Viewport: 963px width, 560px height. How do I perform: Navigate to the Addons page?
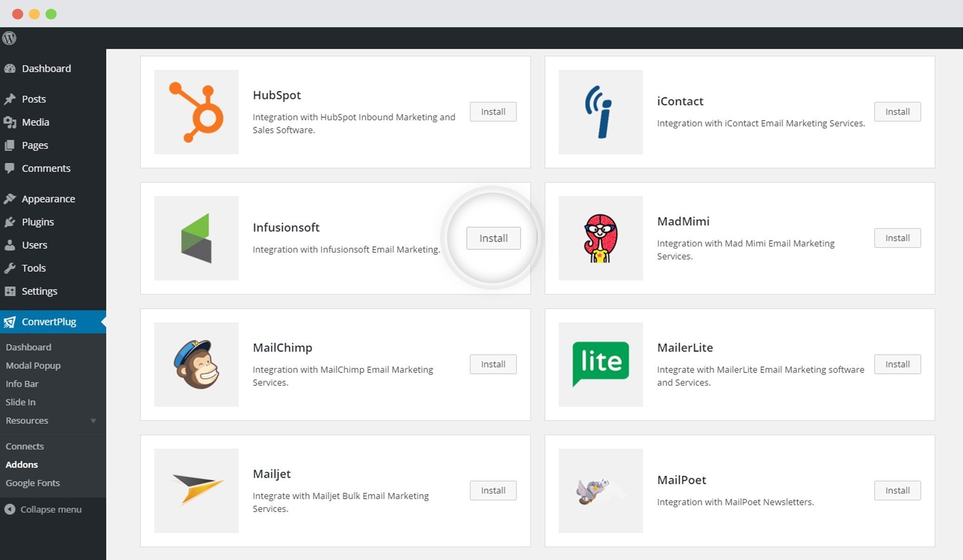(22, 464)
